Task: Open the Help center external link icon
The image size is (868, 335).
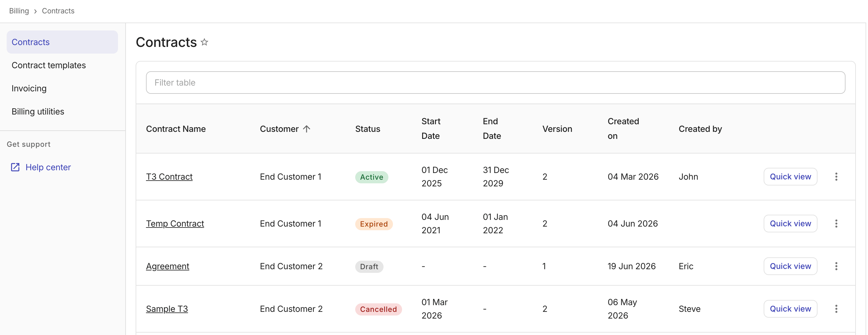Action: pyautogui.click(x=15, y=167)
